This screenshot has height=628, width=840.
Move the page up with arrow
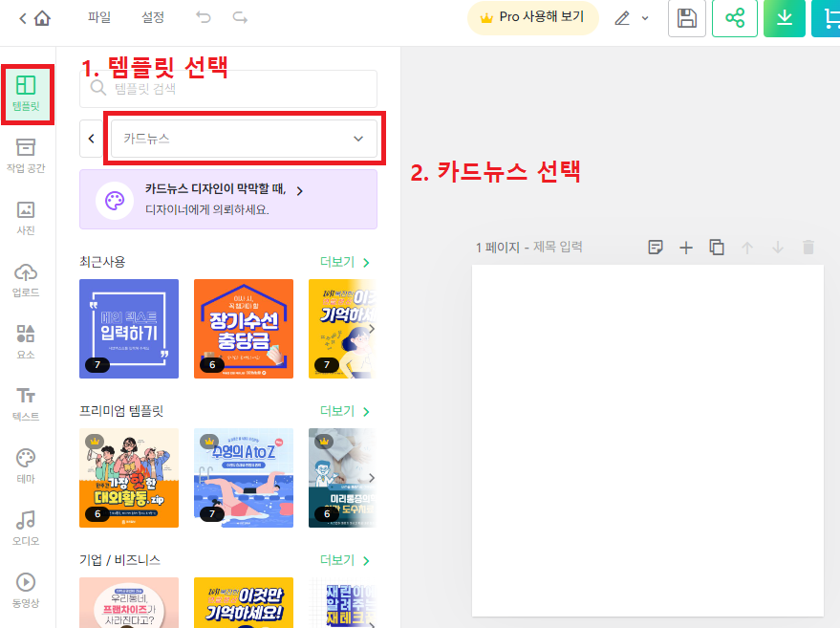(x=747, y=247)
